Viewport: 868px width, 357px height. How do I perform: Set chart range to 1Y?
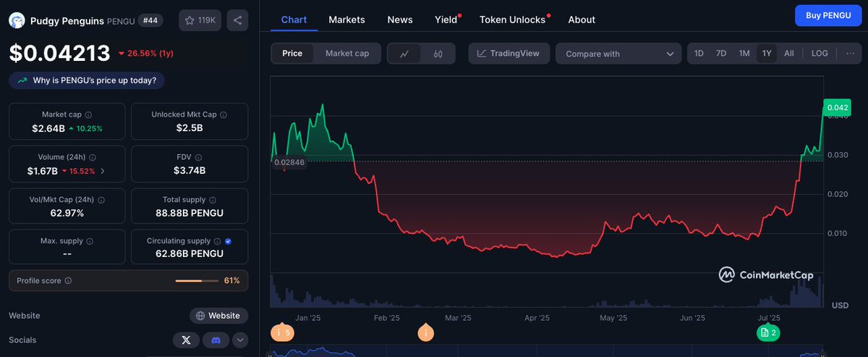pos(767,54)
